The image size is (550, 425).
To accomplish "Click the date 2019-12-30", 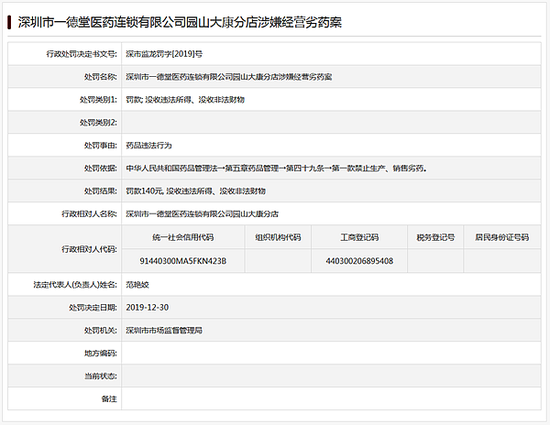I will pos(147,308).
